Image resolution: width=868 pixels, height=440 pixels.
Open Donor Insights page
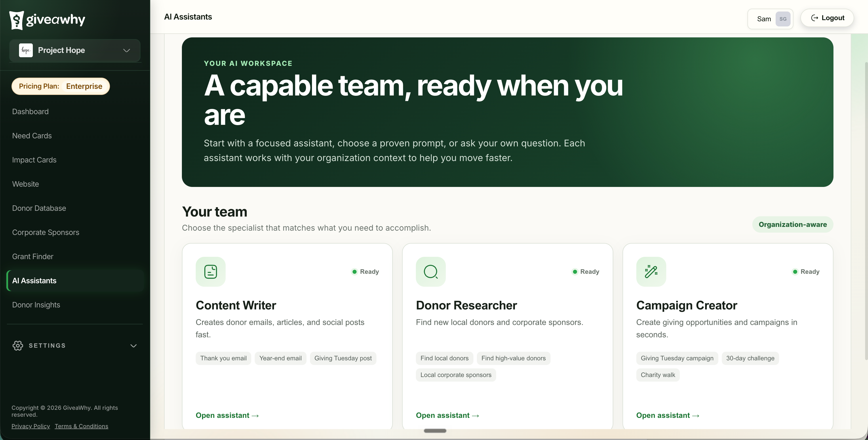36,305
